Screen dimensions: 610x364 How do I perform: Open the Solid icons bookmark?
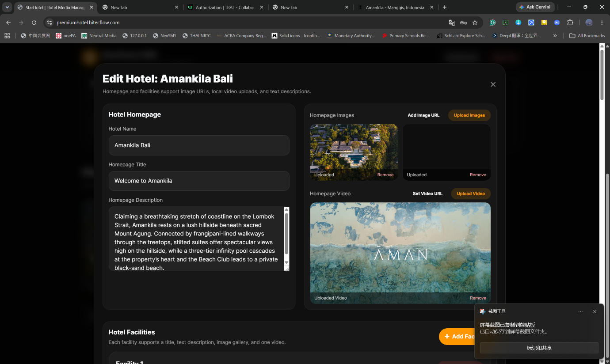(x=296, y=36)
